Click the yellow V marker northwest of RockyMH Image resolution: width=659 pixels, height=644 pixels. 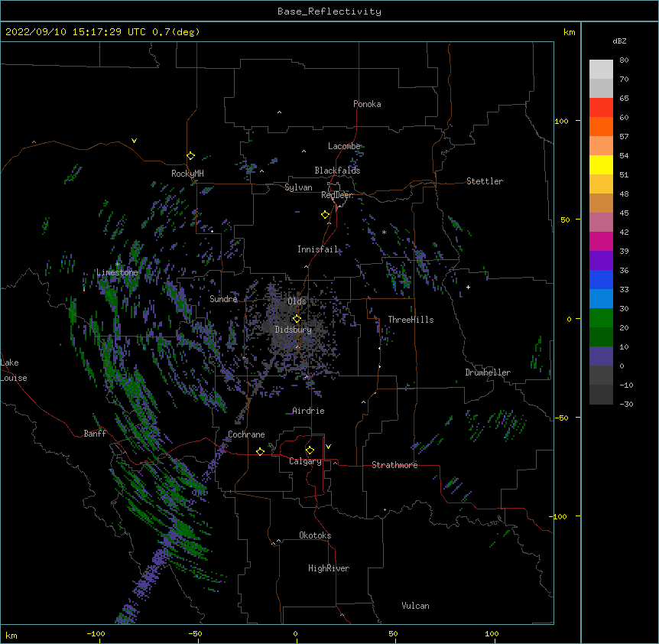[134, 141]
